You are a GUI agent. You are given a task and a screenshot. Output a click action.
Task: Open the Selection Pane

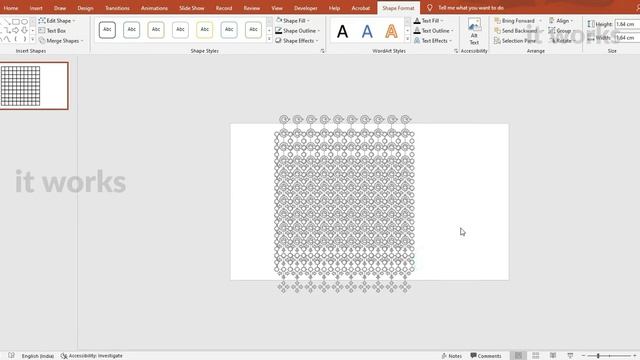(x=515, y=41)
